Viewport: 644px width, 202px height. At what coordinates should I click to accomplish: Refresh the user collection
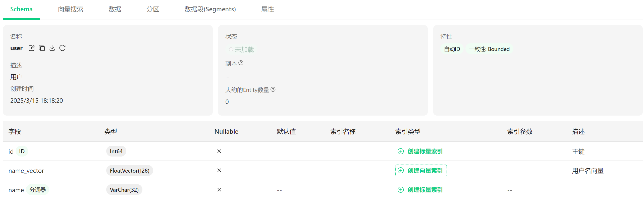(62, 48)
